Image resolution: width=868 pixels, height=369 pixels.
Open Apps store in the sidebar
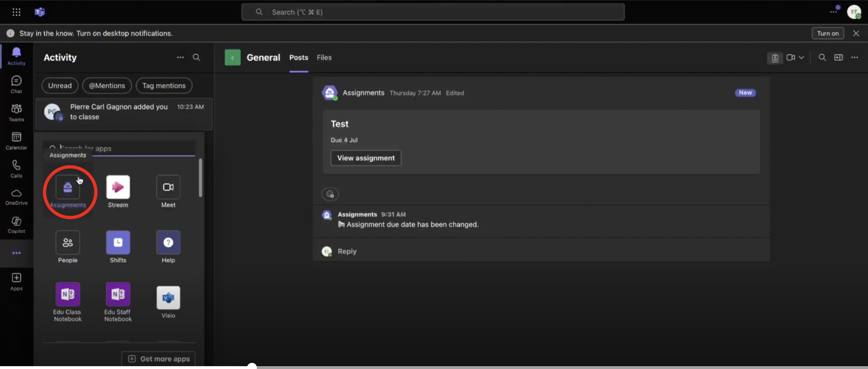(16, 282)
